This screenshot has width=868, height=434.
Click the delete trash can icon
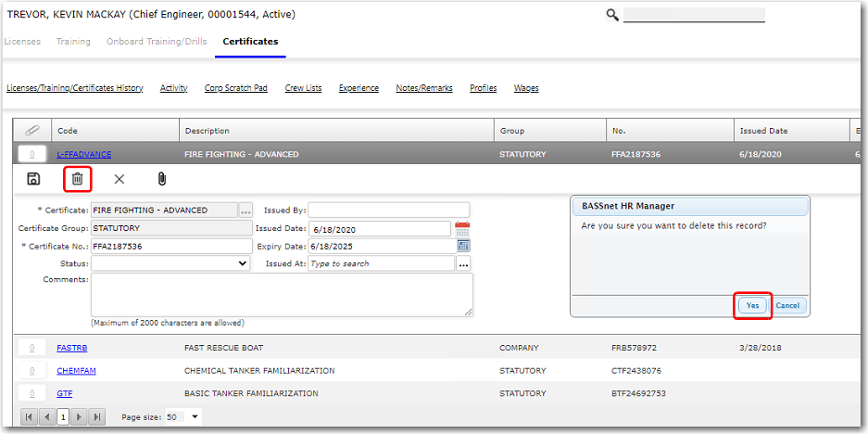click(x=78, y=179)
